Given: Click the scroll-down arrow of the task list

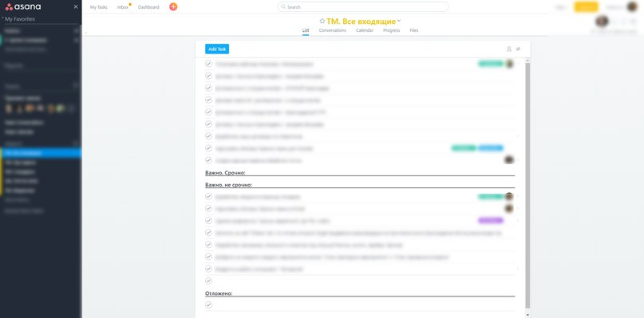Looking at the screenshot, I should (x=527, y=314).
